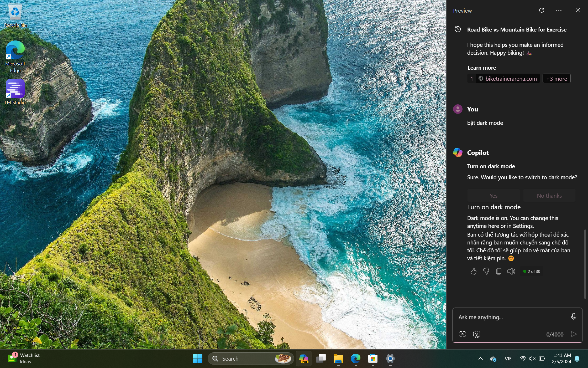Viewport: 588px width, 368px height.
Task: Open the add image icon
Action: click(x=463, y=334)
